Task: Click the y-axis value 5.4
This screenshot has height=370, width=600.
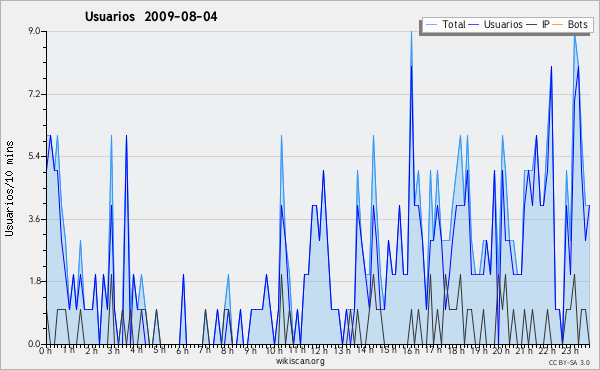Action: tap(34, 156)
